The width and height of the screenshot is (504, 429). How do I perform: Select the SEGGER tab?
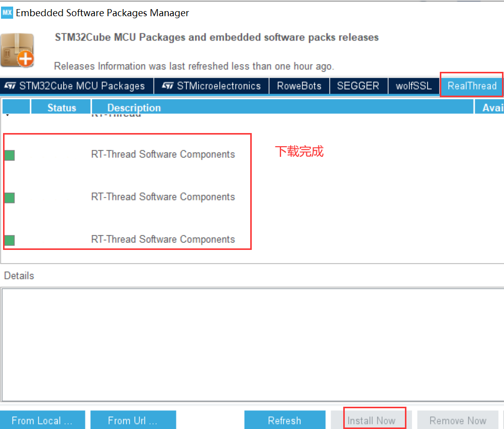point(359,85)
